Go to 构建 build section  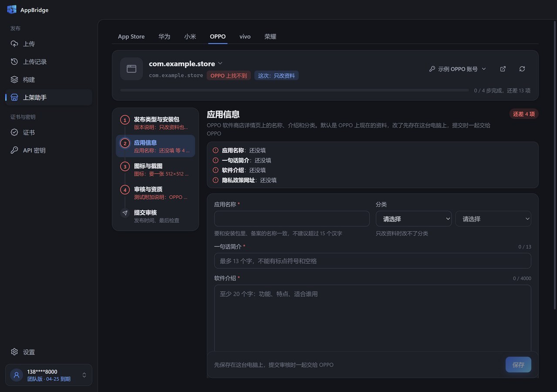pyautogui.click(x=49, y=80)
